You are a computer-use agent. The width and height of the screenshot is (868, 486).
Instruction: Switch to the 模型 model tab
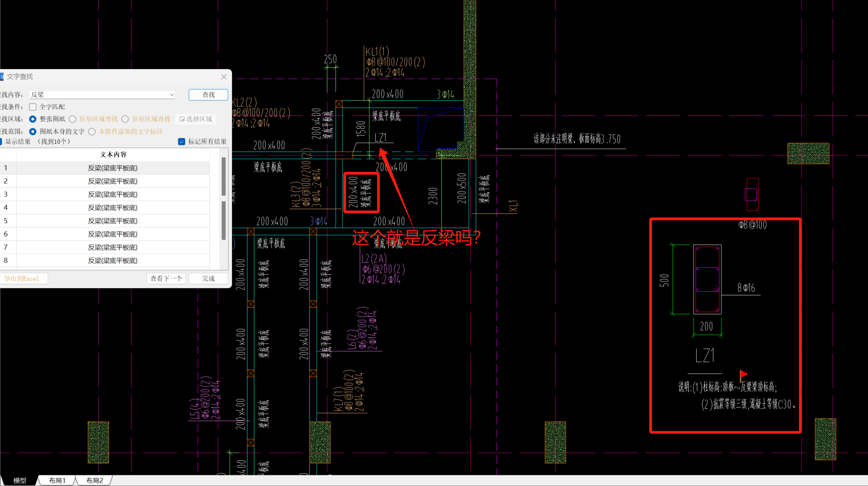(20, 481)
